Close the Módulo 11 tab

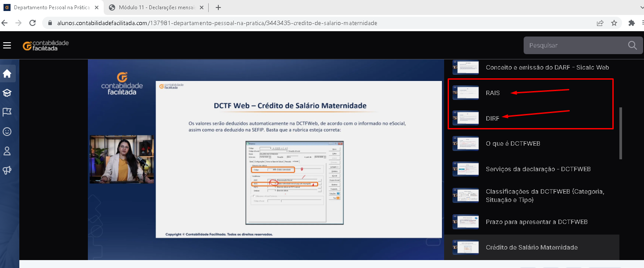201,7
